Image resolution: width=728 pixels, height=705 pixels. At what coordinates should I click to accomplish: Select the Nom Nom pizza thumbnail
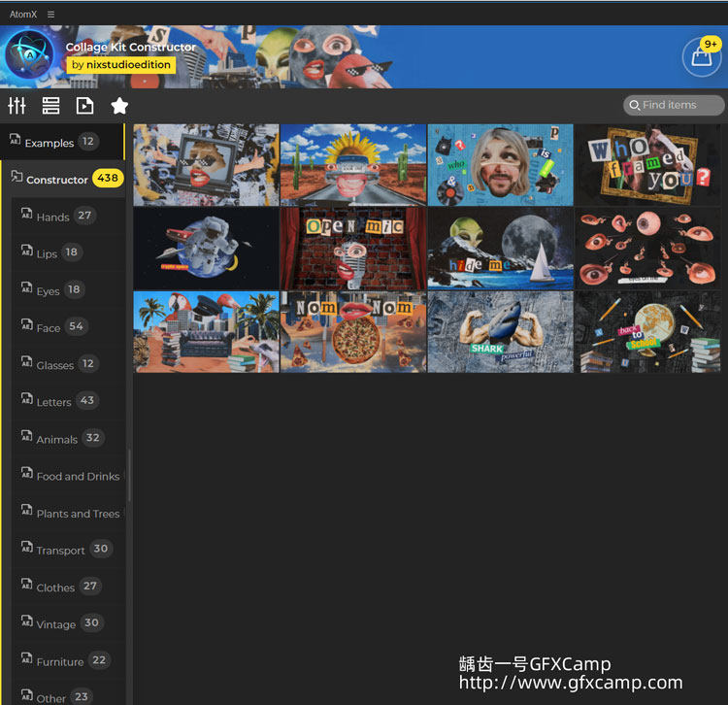tap(353, 332)
